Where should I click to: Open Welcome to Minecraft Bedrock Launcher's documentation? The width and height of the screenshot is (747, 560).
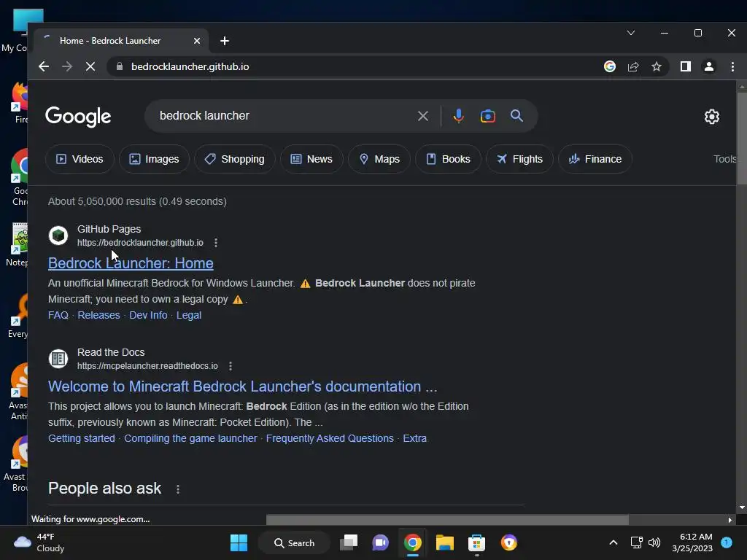tap(242, 386)
